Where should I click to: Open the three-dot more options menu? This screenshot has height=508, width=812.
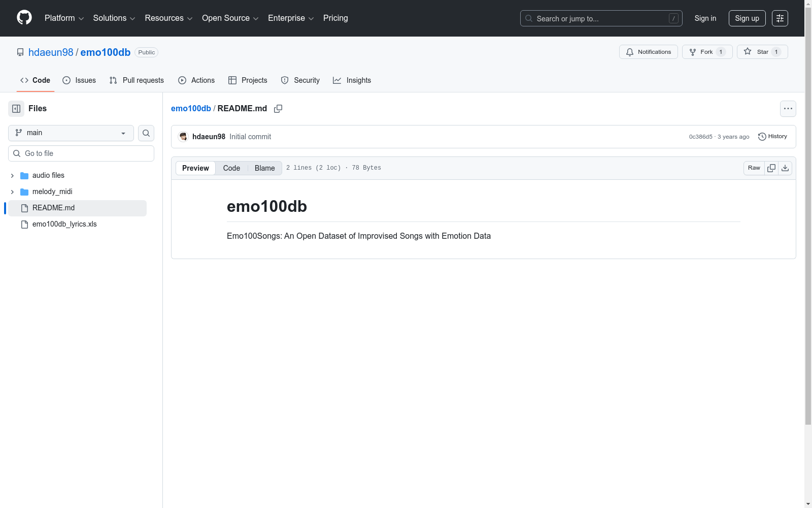pos(788,109)
